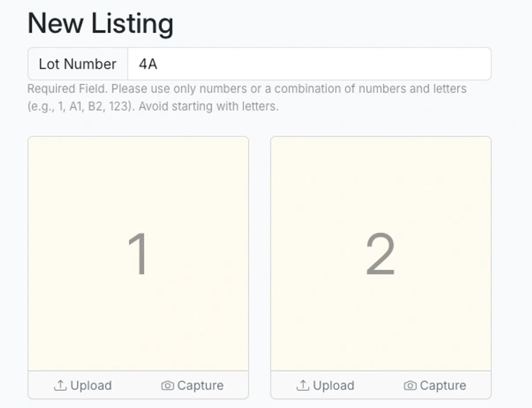Click the large digit 2 in second slot
The height and width of the screenshot is (408, 532).
point(381,254)
